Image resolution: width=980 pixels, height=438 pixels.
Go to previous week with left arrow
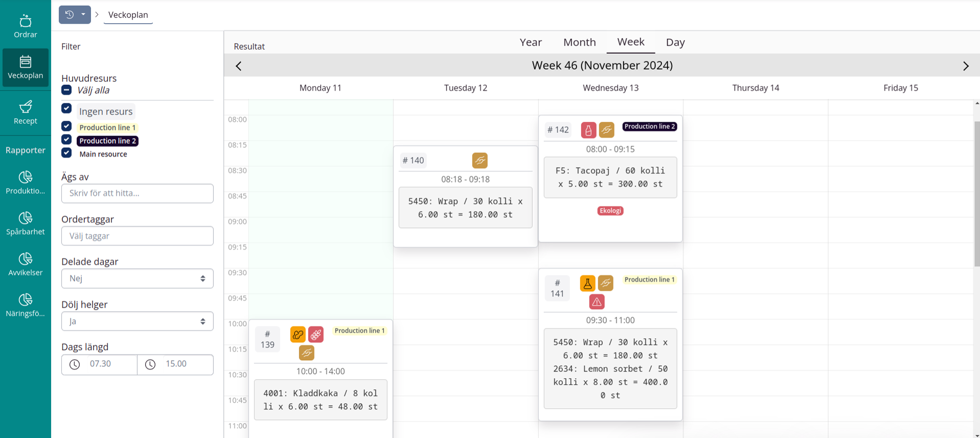239,66
